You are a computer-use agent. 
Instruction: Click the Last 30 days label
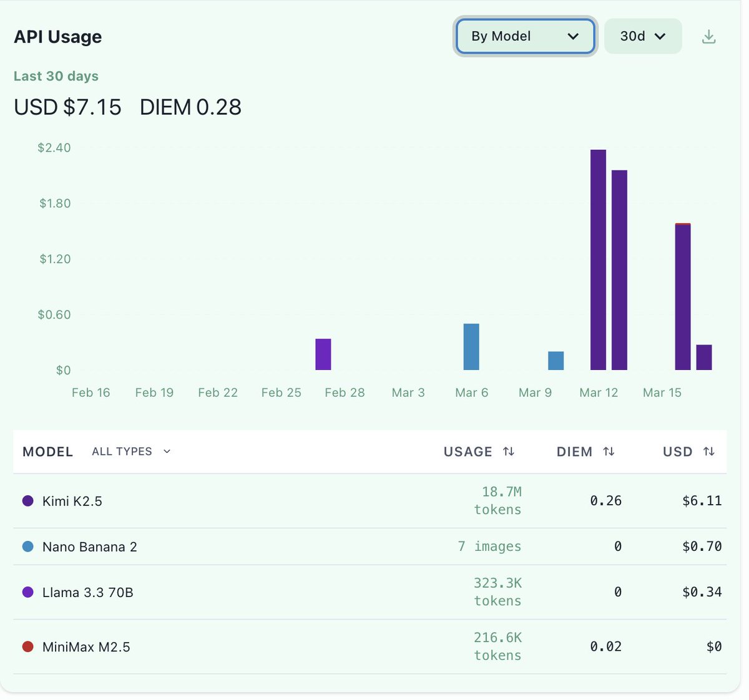tap(56, 76)
